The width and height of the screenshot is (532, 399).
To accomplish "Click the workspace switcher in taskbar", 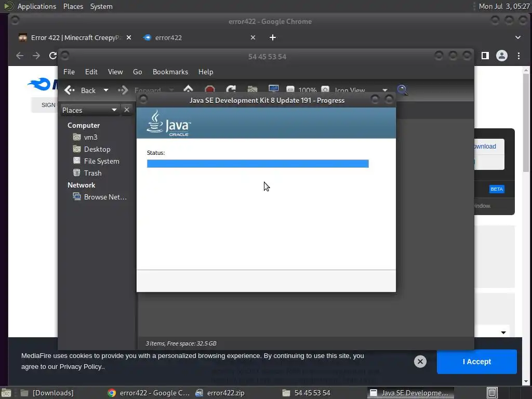I will click(492, 393).
